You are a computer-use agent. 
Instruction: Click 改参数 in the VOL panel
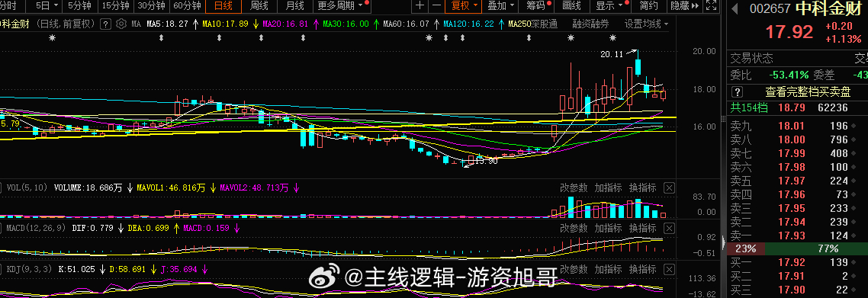click(573, 188)
